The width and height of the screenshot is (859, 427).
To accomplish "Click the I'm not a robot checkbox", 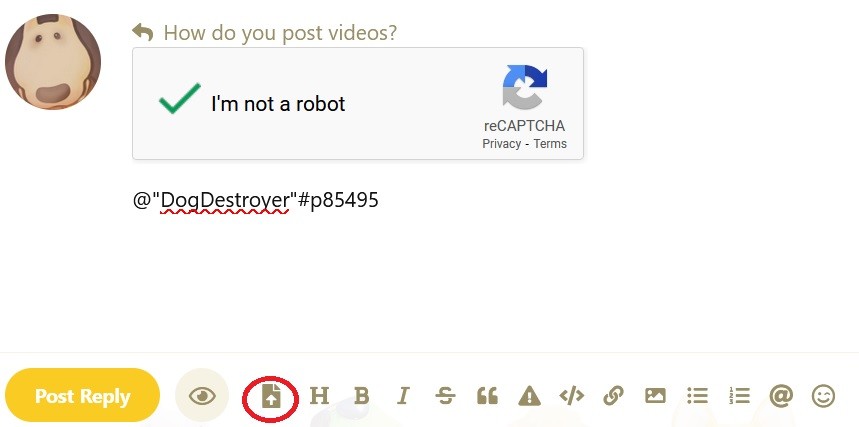I will point(179,99).
